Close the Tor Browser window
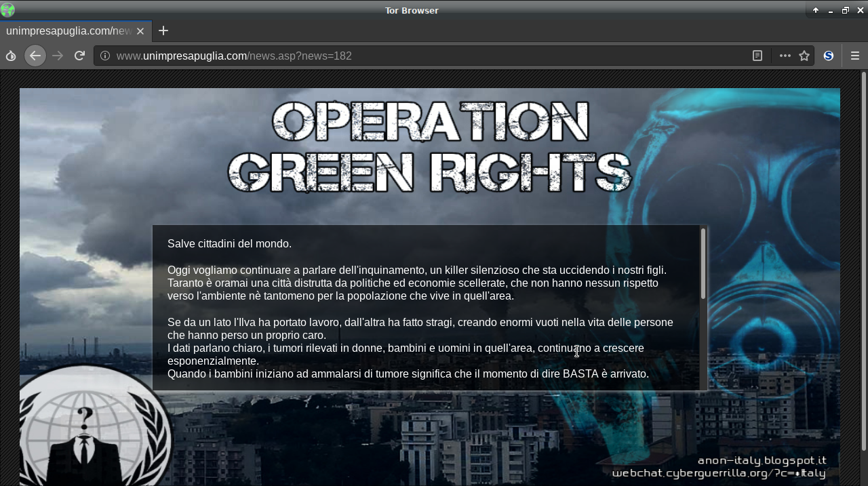 (861, 10)
